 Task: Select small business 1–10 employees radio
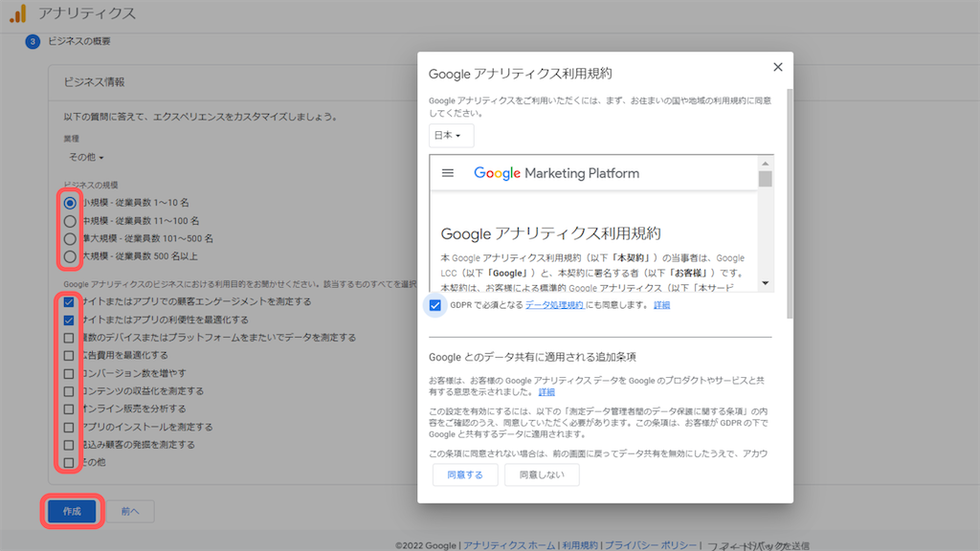tap(70, 203)
